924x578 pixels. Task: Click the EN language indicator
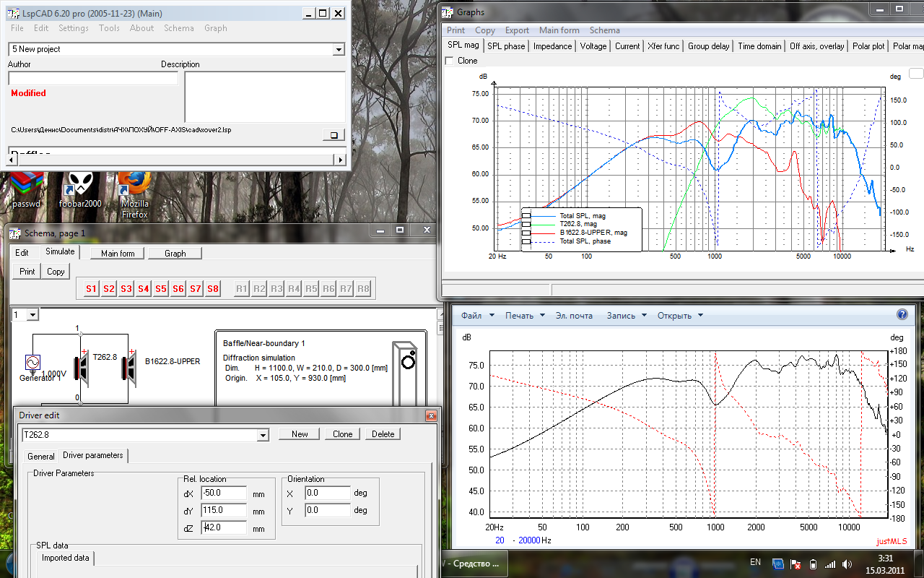(x=756, y=562)
